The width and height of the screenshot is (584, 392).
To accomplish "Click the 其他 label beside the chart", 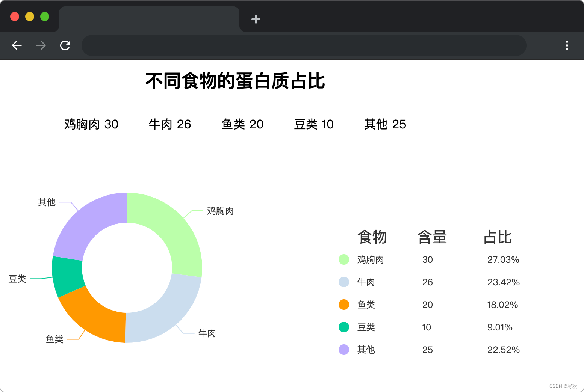I will point(47,202).
